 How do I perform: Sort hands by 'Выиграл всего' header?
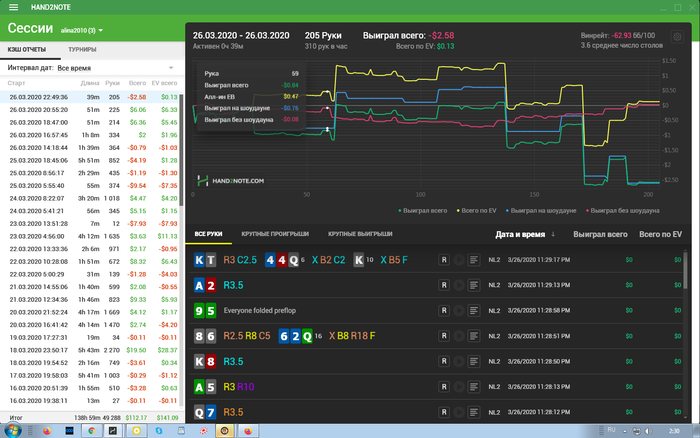pyautogui.click(x=600, y=234)
